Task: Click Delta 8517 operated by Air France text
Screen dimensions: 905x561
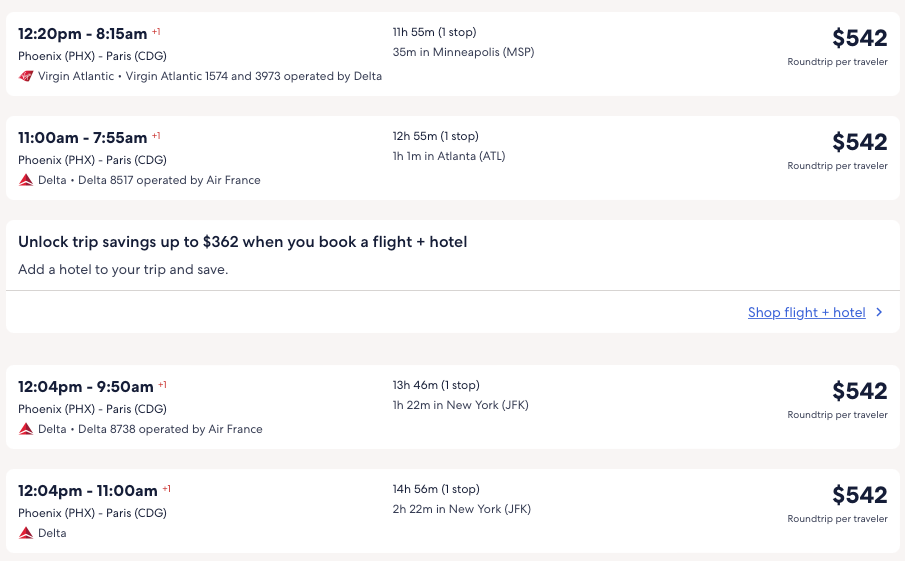Action: point(169,180)
